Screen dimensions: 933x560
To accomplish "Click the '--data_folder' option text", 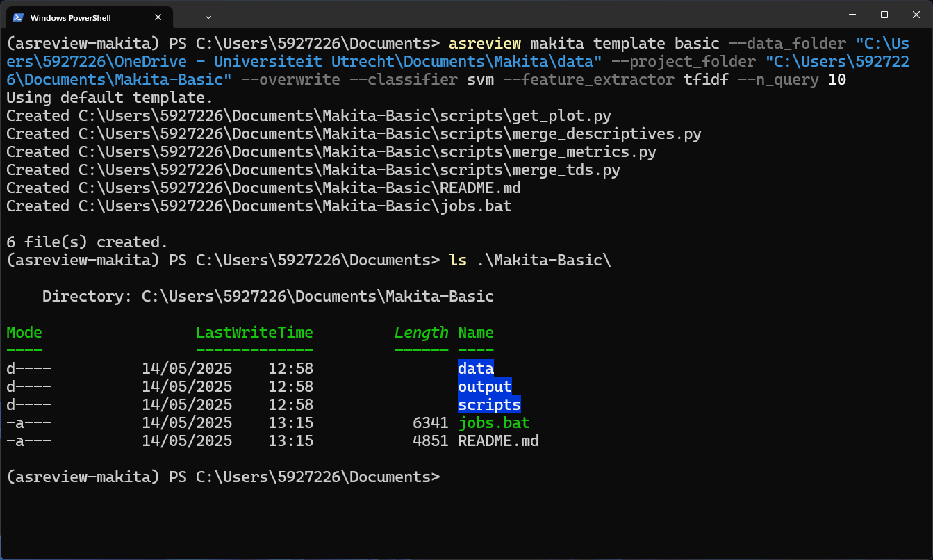I will coord(787,43).
